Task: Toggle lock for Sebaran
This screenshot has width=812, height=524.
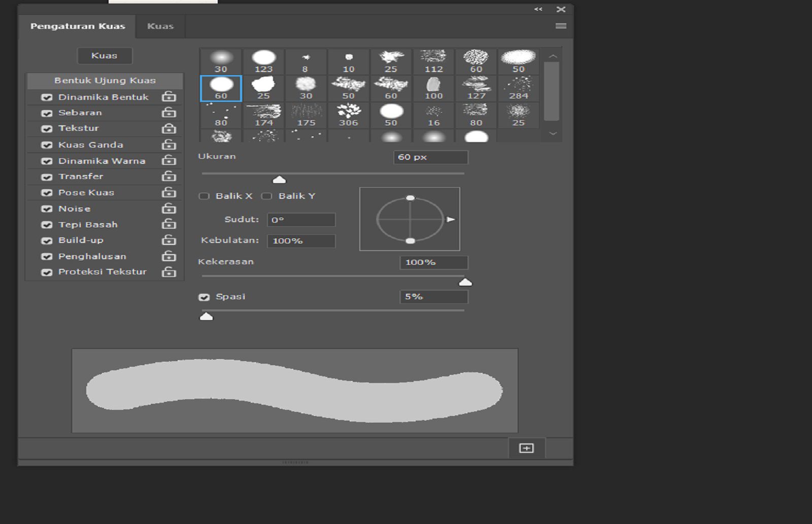Action: pyautogui.click(x=169, y=112)
